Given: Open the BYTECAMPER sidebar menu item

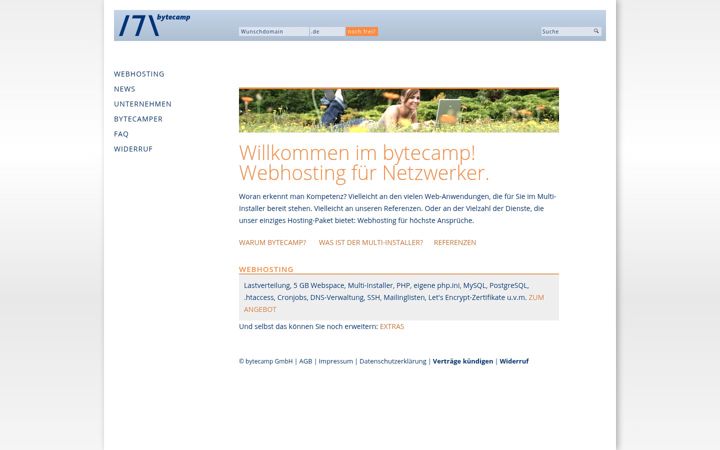Looking at the screenshot, I should [138, 119].
